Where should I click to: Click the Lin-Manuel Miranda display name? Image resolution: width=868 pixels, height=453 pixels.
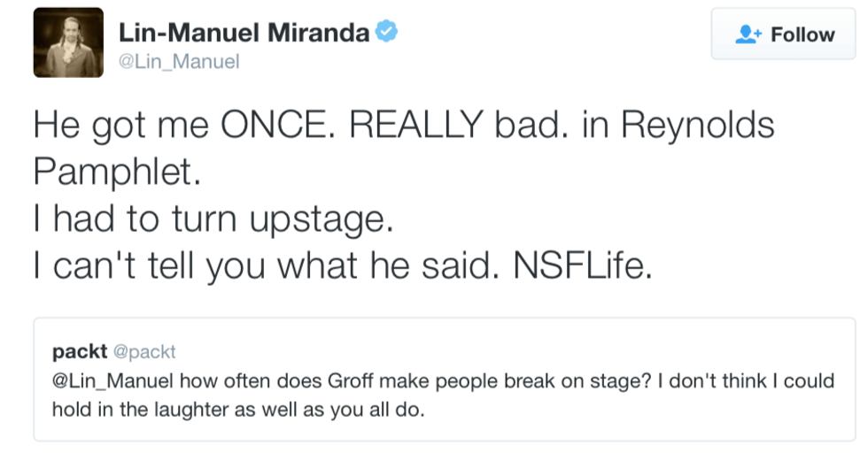point(244,34)
